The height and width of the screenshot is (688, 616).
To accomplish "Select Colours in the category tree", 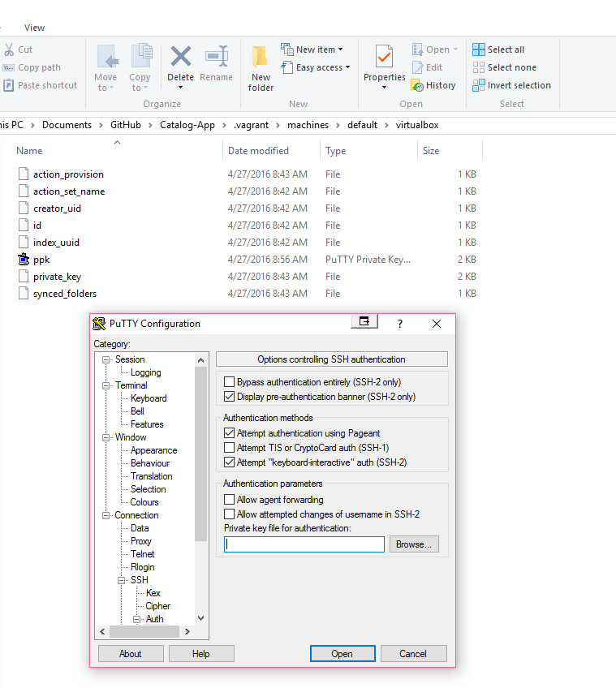I will [144, 502].
